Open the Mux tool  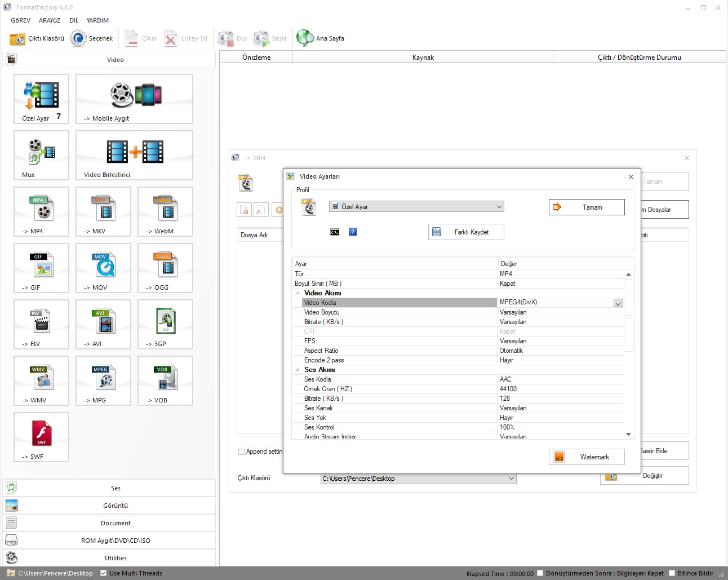(41, 155)
